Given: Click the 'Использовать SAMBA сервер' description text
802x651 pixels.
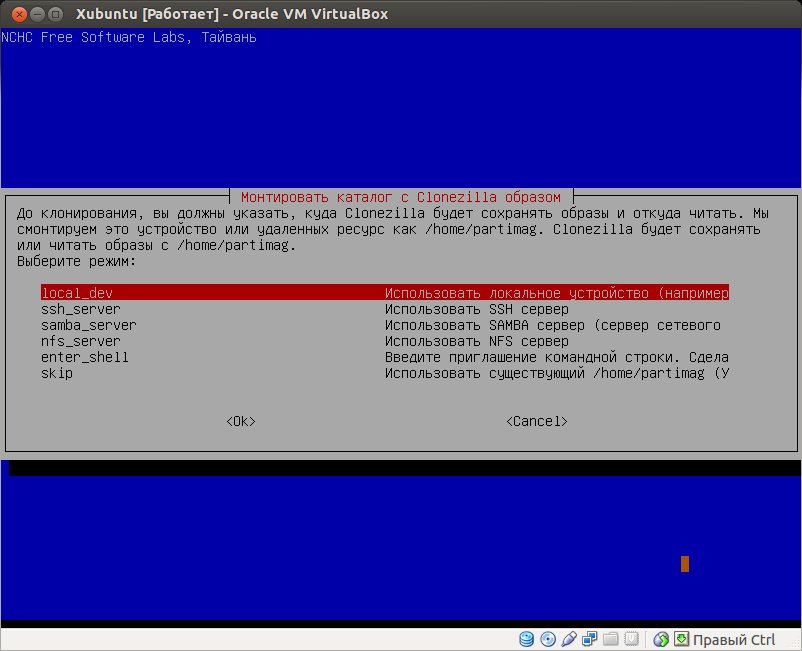Looking at the screenshot, I should click(552, 325).
